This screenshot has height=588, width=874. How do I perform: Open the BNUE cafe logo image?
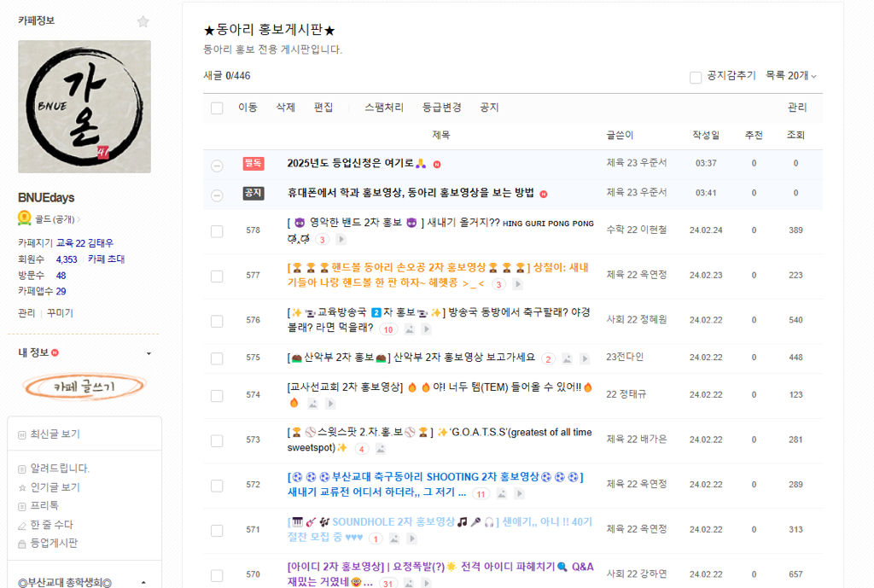pyautogui.click(x=84, y=107)
